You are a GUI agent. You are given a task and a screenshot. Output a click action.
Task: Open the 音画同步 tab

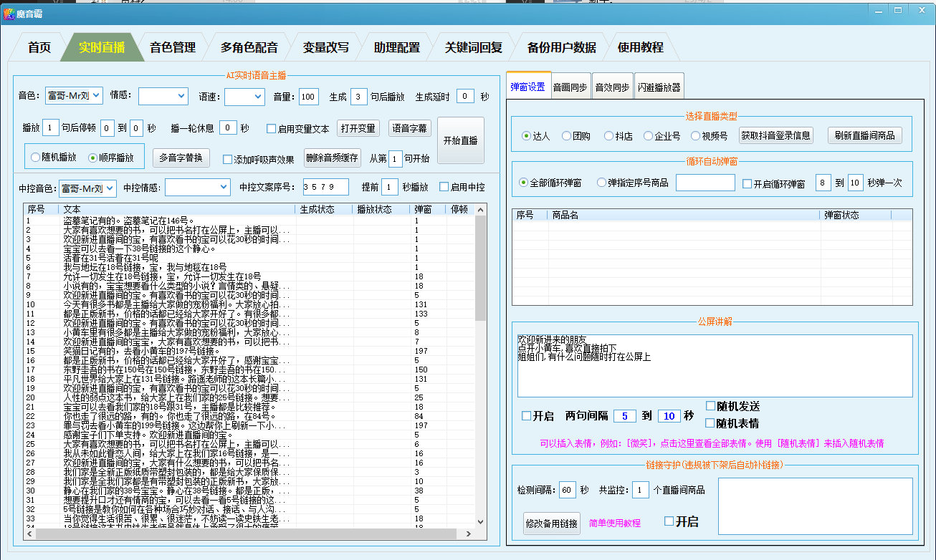pyautogui.click(x=570, y=87)
